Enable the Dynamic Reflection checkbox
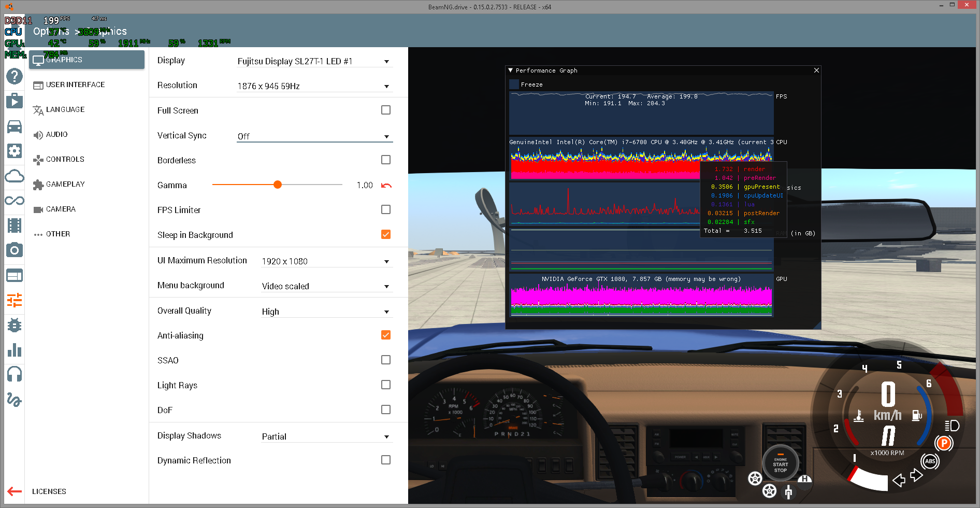The height and width of the screenshot is (508, 980). tap(386, 460)
